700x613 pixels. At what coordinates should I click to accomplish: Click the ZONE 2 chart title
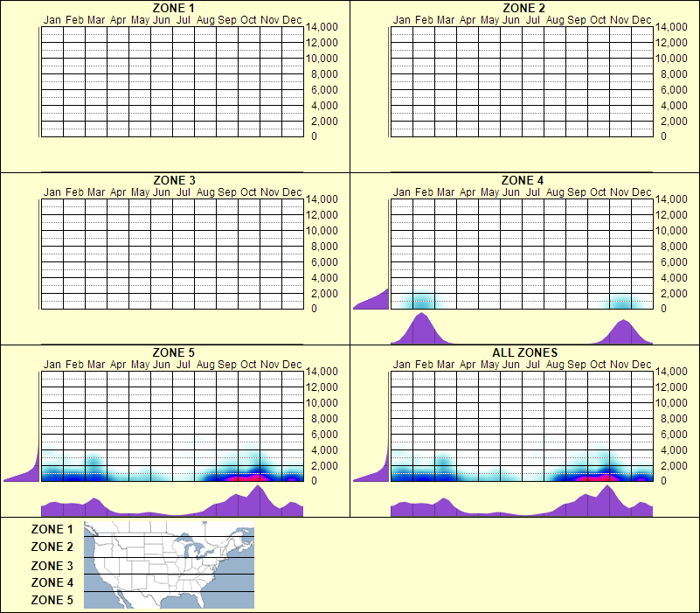pos(522,9)
